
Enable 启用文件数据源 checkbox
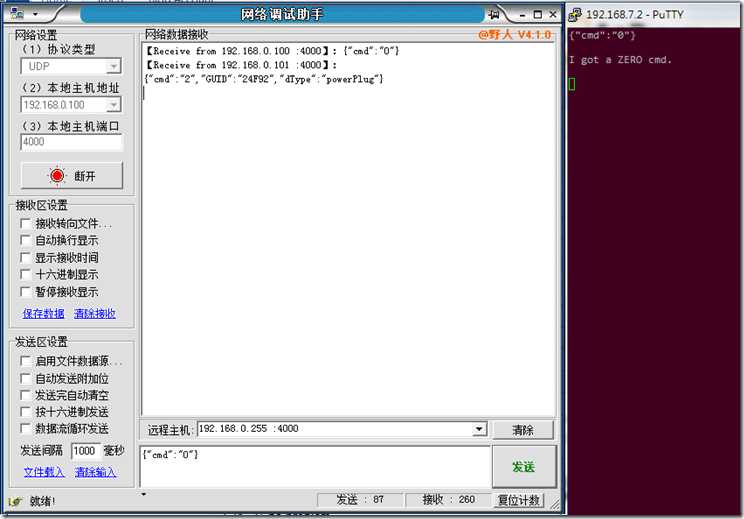point(25,361)
